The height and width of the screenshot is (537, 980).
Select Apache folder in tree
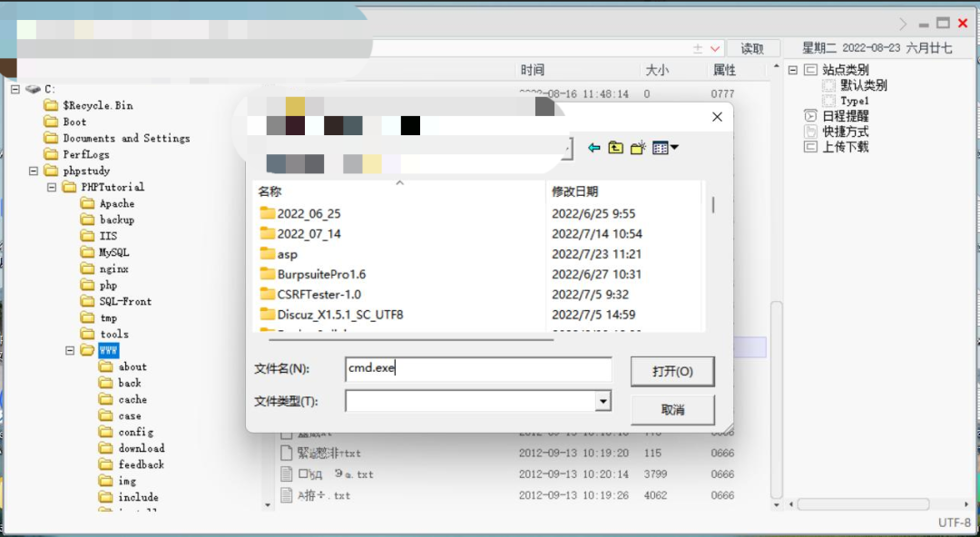[x=107, y=203]
